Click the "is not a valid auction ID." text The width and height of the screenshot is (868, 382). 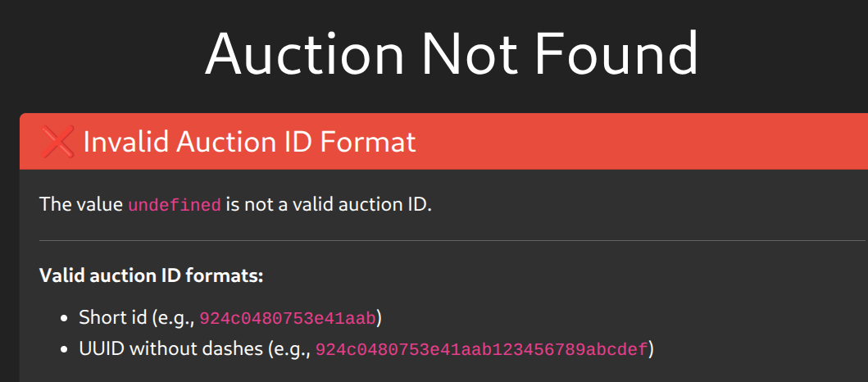click(x=329, y=204)
